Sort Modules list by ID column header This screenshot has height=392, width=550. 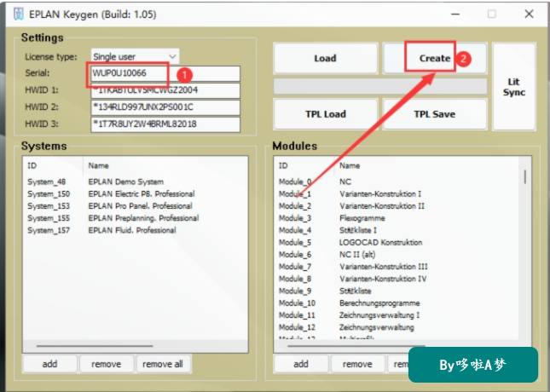304,165
